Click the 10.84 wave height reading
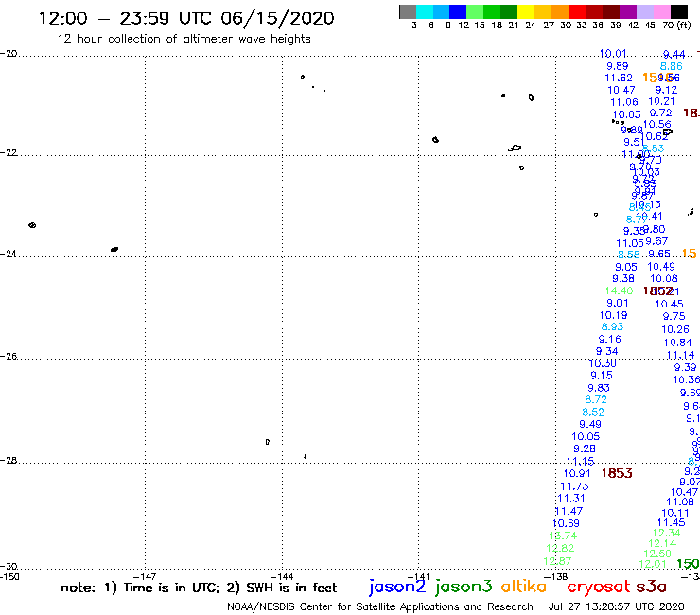The height and width of the screenshot is (615, 700). click(677, 343)
